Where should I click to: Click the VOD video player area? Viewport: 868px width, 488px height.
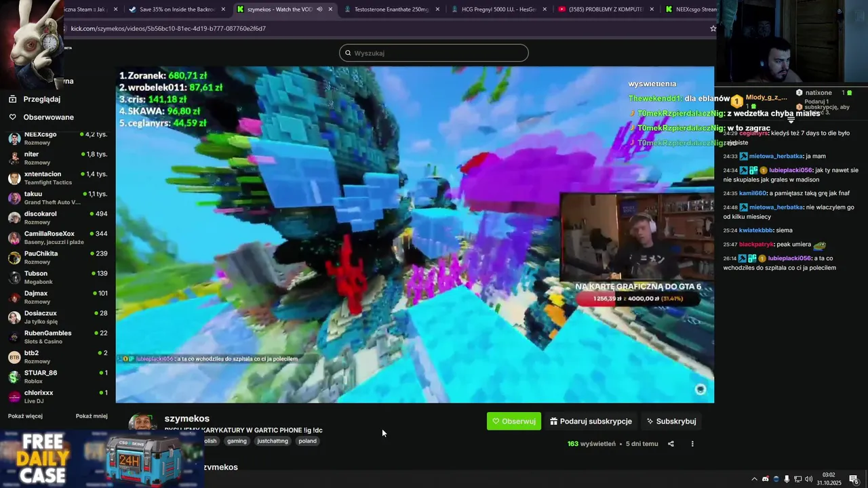[414, 235]
